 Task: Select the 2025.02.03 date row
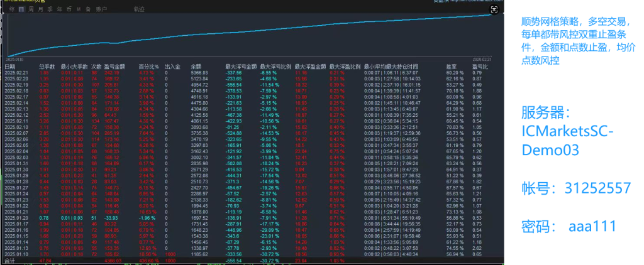tap(253, 157)
